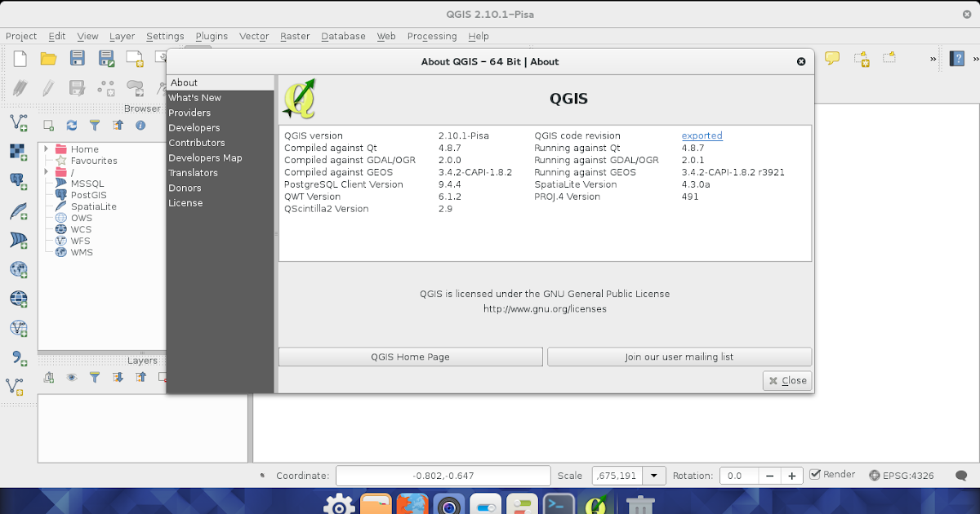This screenshot has height=514, width=980.
Task: Open the Layer menu
Action: 122,36
